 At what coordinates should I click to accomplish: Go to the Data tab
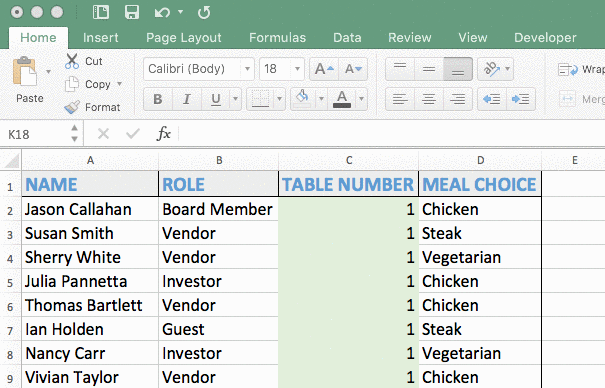[347, 37]
